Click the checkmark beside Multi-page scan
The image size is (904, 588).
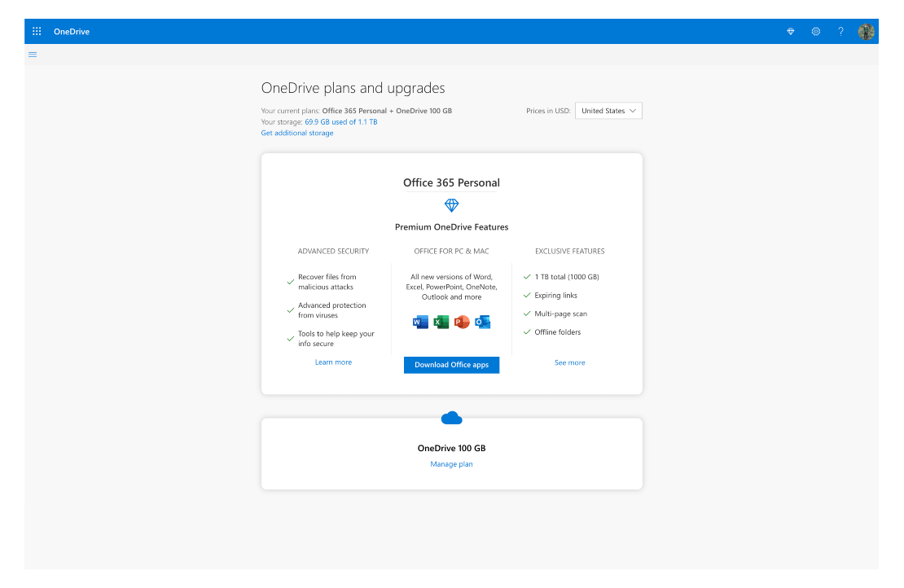527,314
